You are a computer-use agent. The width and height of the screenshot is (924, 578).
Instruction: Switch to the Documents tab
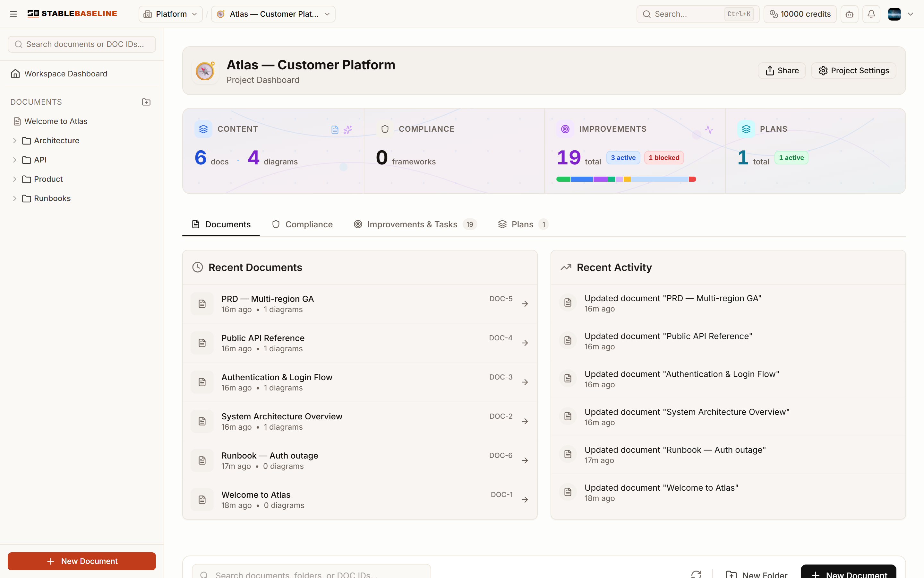(221, 224)
